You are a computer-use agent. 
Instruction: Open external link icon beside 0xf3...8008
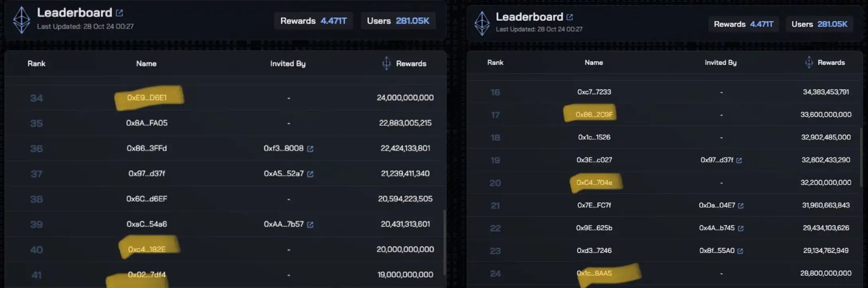coord(310,149)
